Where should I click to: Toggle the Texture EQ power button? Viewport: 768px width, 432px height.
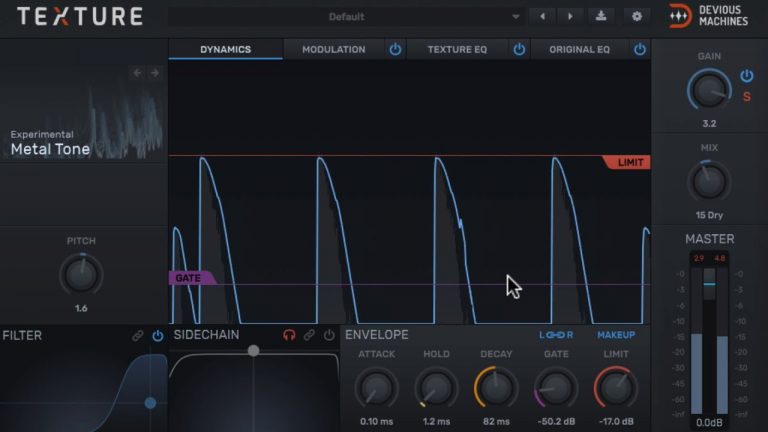[x=519, y=49]
